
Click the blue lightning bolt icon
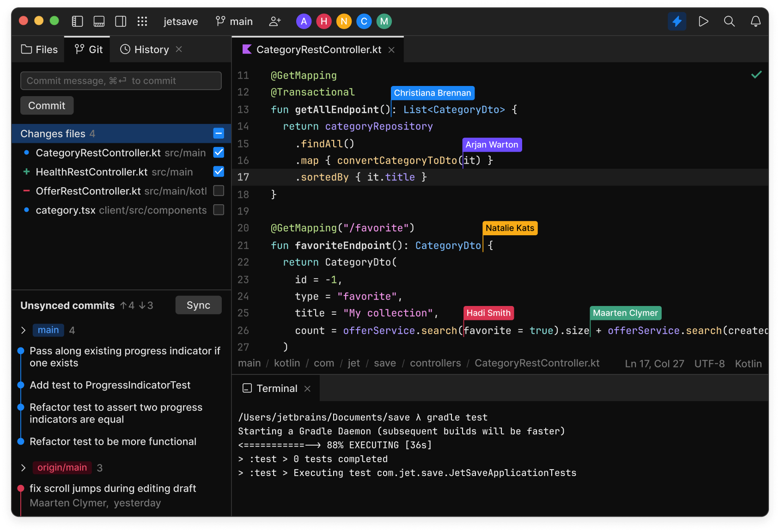coord(676,21)
